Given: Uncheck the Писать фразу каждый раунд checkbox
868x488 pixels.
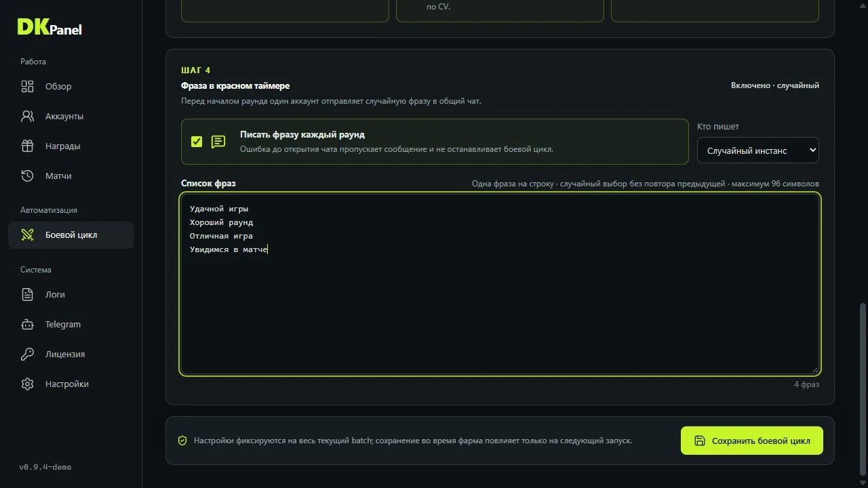Looking at the screenshot, I should pos(197,142).
